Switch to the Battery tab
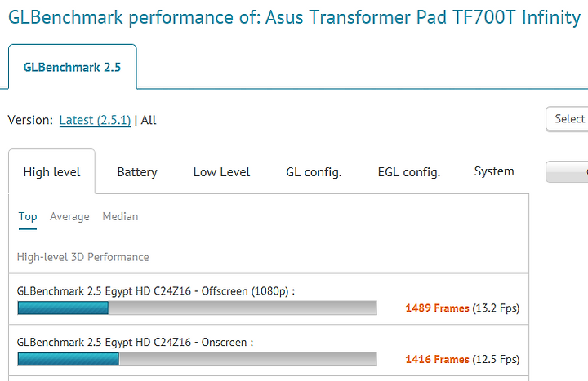Image resolution: width=588 pixels, height=381 pixels. tap(137, 172)
